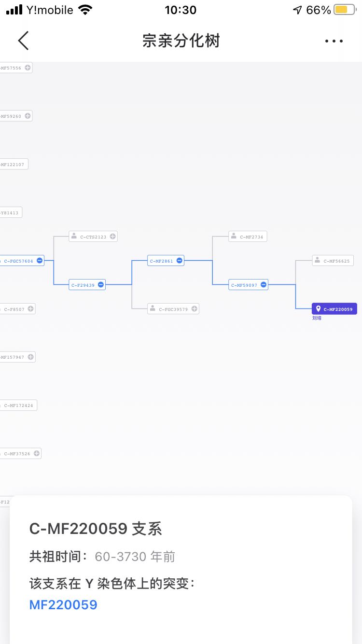Click the person icon on C-FGC39579 node

coord(153,309)
